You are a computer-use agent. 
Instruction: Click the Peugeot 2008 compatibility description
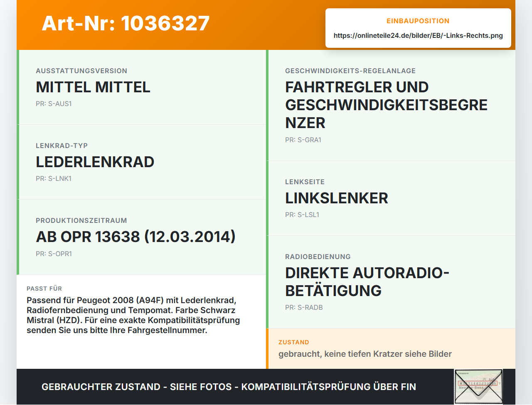pos(133,315)
